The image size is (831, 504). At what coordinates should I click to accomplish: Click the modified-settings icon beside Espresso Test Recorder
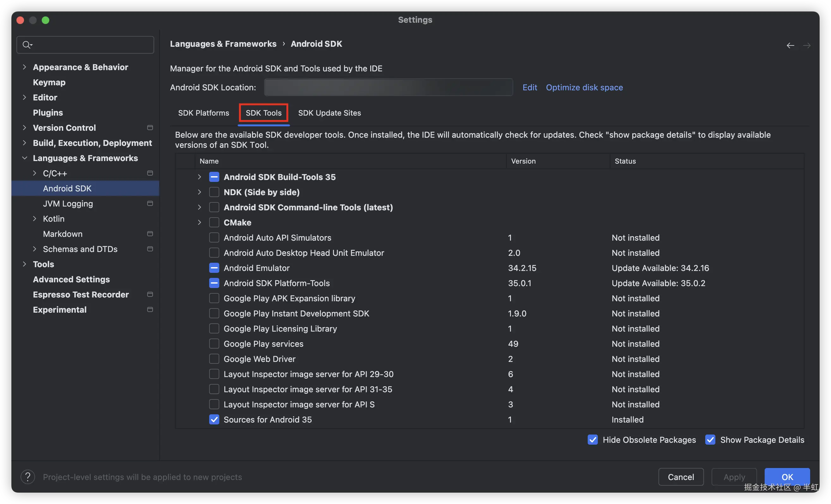[x=150, y=294]
